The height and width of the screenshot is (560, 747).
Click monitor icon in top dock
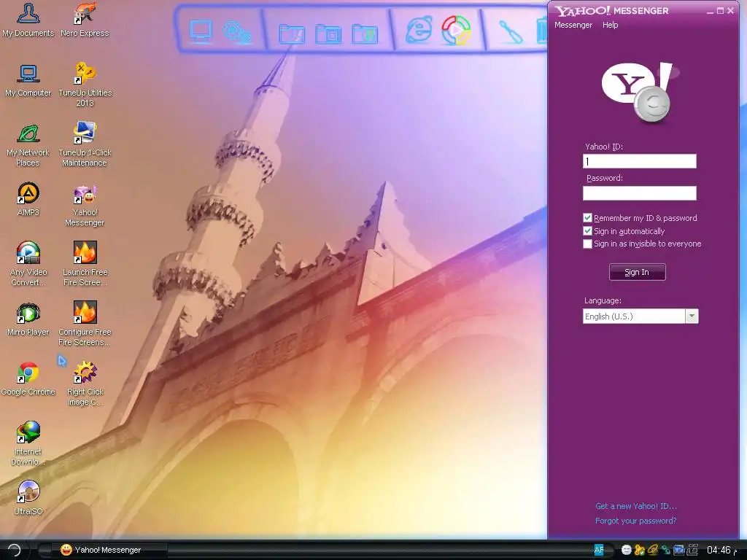[x=201, y=31]
